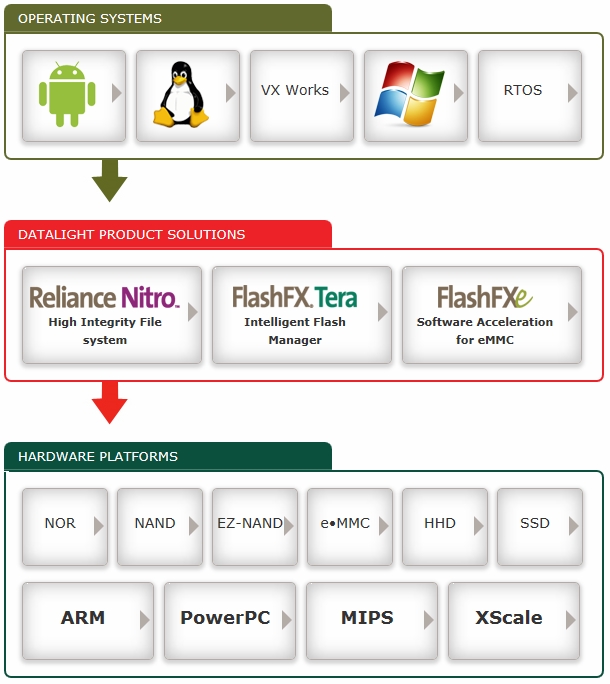Choose the e•MMC tile
The width and height of the screenshot is (610, 684).
point(350,527)
